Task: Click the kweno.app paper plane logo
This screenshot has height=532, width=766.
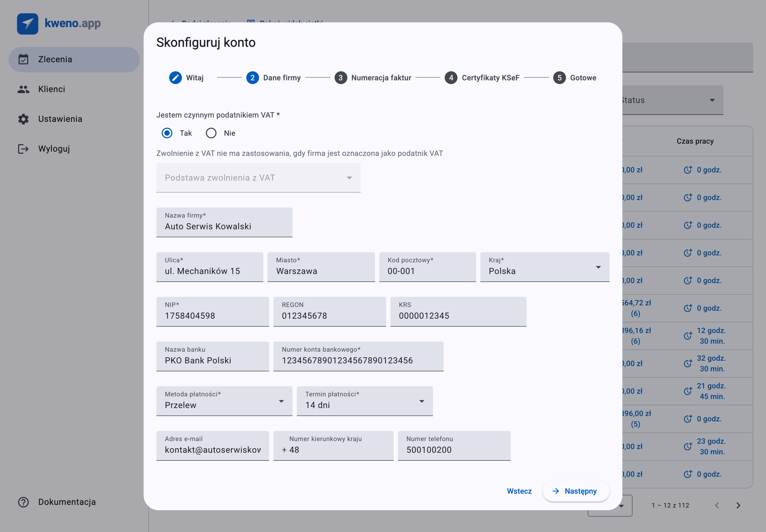Action: click(x=28, y=24)
